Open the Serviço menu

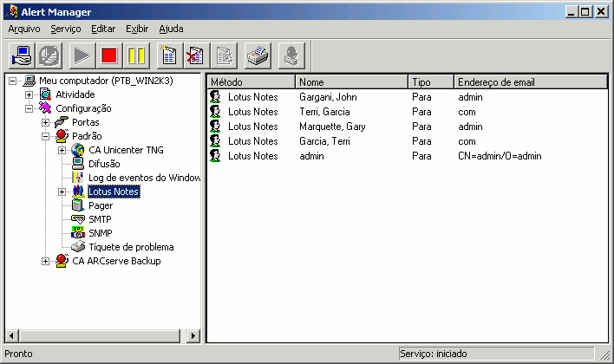[x=66, y=29]
